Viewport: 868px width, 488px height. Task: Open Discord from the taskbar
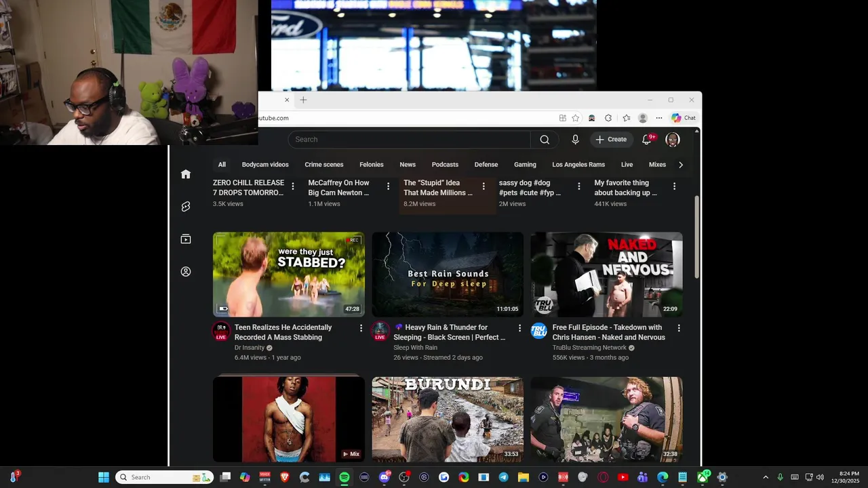click(384, 477)
